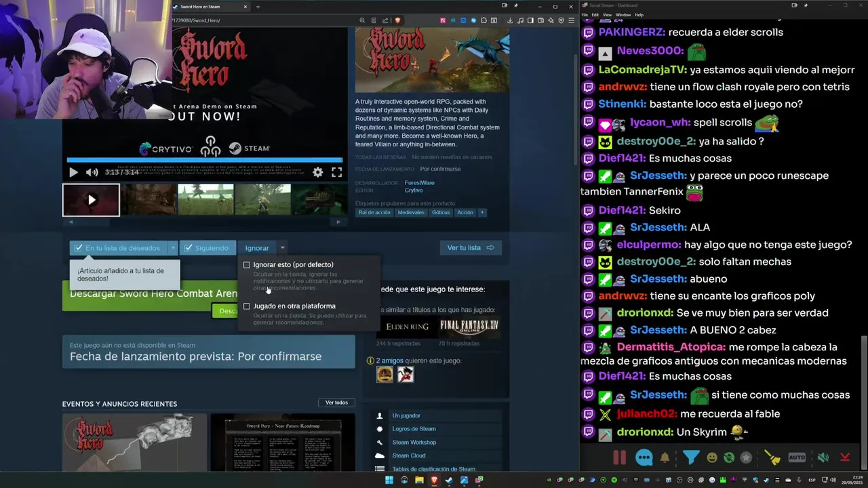Click 'Ver todos' events button
868x488 pixels.
tap(336, 403)
